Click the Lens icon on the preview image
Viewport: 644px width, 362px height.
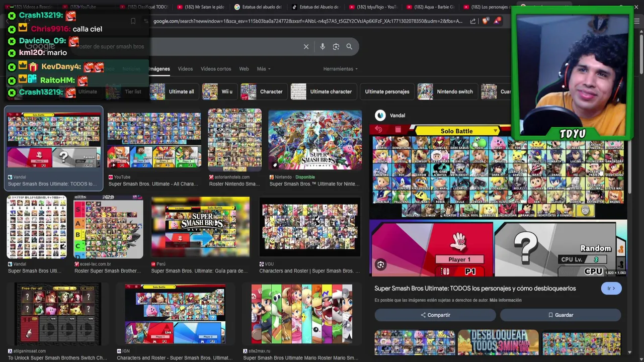click(x=380, y=265)
